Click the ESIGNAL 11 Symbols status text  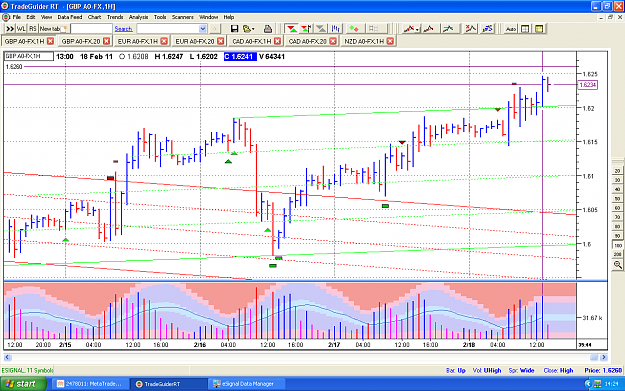point(28,370)
